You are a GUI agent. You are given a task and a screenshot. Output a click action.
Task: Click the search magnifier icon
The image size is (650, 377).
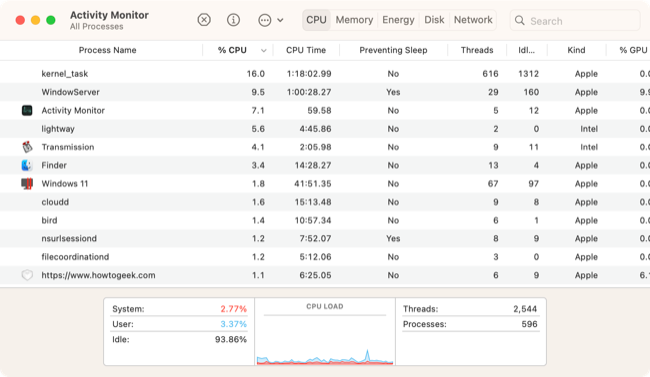[x=520, y=20]
